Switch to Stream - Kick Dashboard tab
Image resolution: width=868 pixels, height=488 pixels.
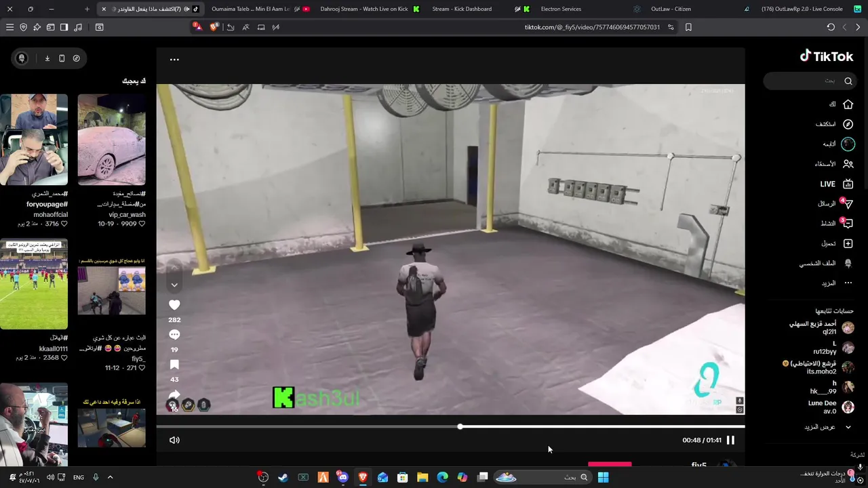click(478, 9)
